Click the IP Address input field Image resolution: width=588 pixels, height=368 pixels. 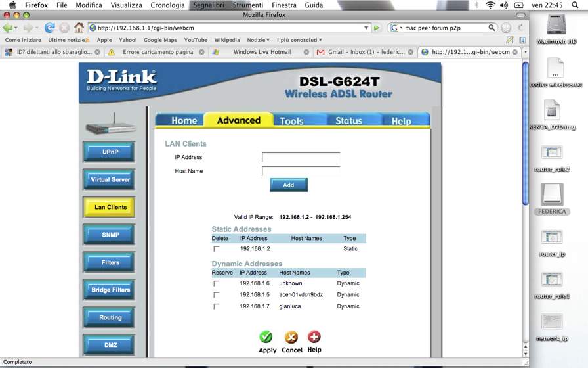pyautogui.click(x=301, y=157)
